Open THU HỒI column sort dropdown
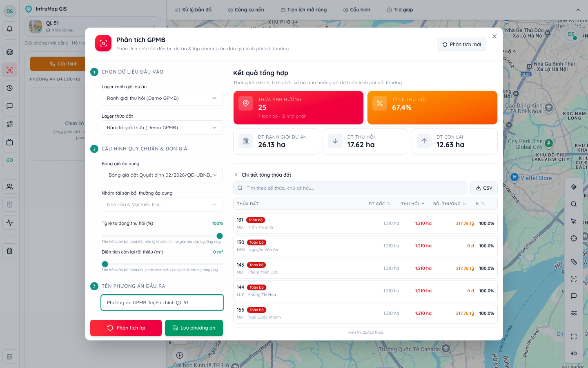 pos(413,204)
